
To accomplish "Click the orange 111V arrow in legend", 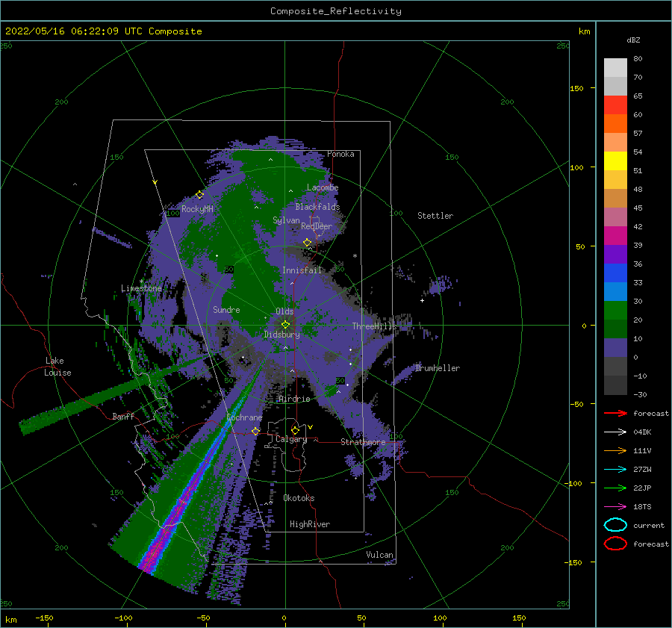I will (615, 450).
